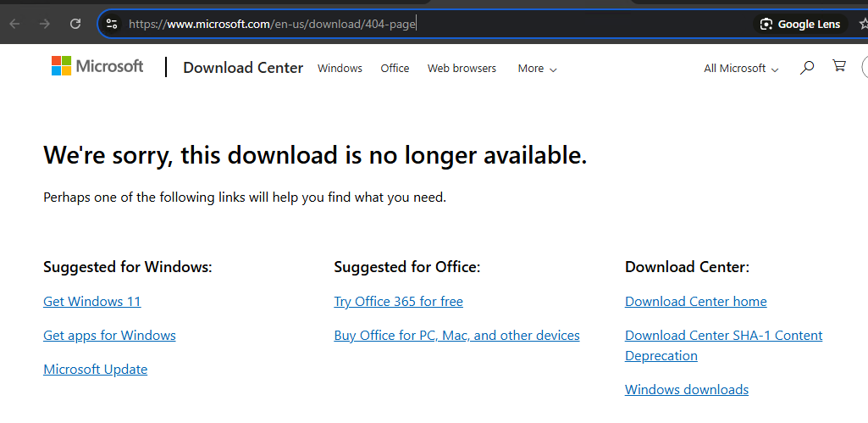Click the browser back arrow
The image size is (868, 423).
[x=14, y=24]
